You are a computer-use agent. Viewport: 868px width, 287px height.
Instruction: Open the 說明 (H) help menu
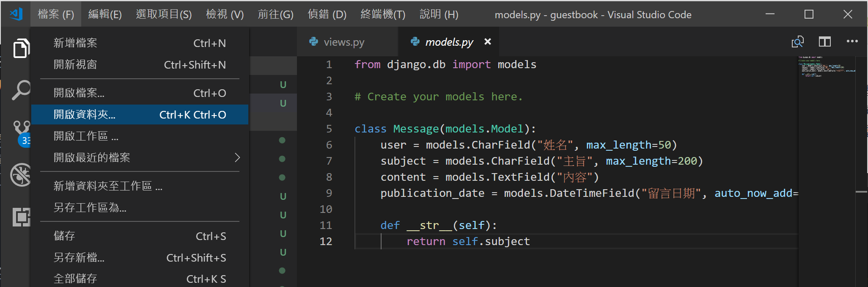click(x=439, y=14)
